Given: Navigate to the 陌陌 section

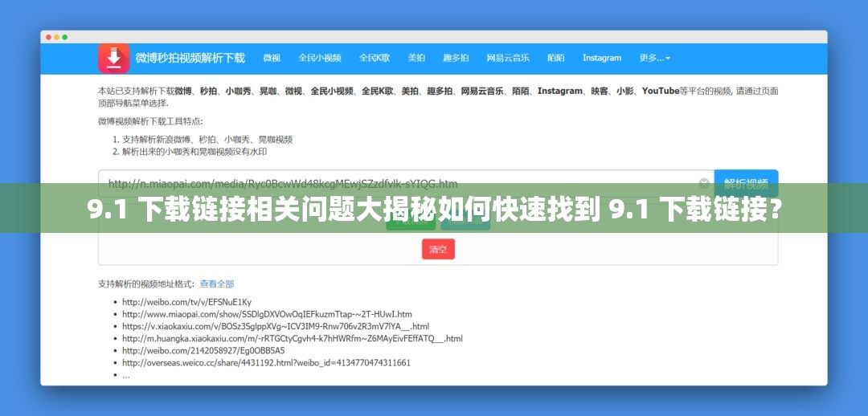Looking at the screenshot, I should [x=556, y=58].
